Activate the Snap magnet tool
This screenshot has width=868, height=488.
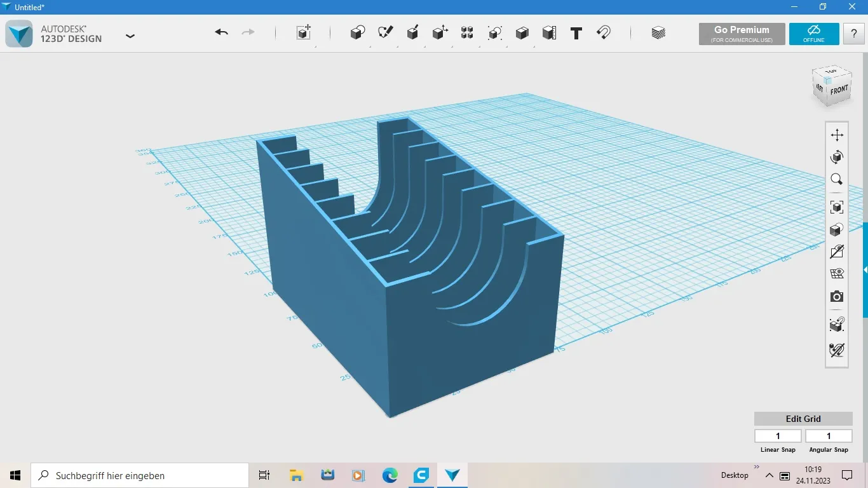[x=604, y=33]
